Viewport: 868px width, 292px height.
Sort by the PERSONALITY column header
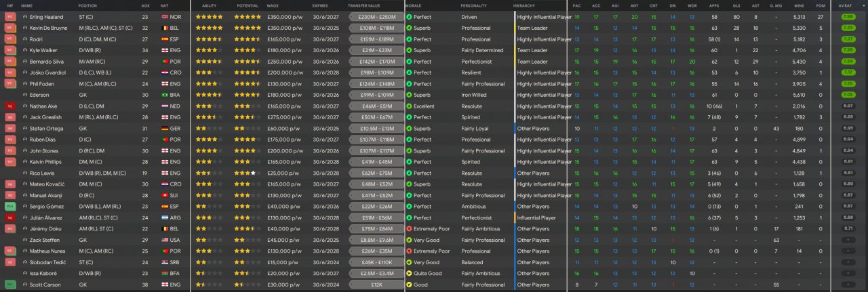(474, 5)
